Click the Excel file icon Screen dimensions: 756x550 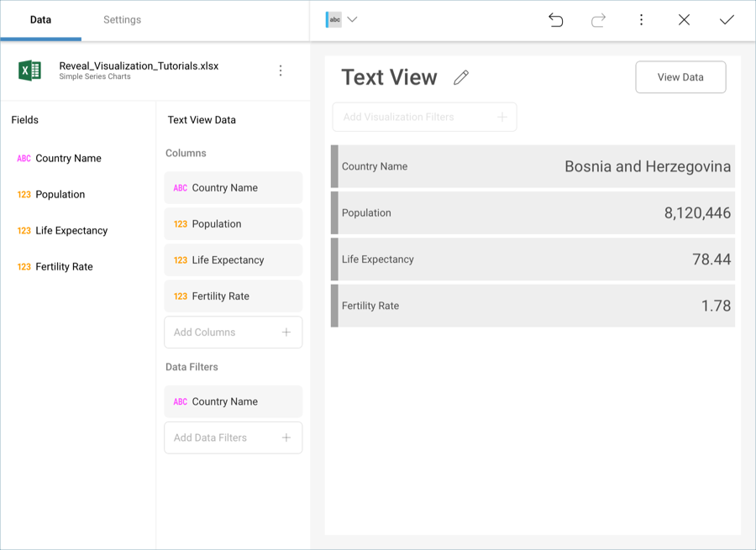[30, 71]
